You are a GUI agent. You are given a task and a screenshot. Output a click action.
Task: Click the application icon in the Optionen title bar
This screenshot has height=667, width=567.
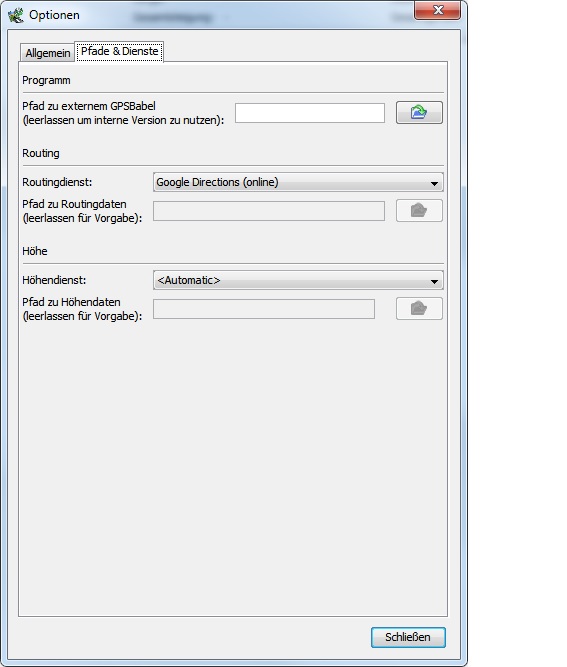16,15
